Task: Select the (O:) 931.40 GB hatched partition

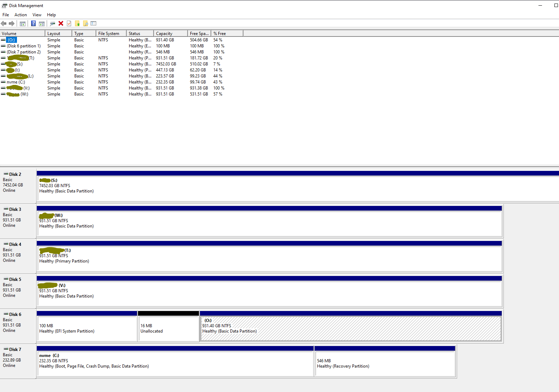Action: [x=351, y=326]
